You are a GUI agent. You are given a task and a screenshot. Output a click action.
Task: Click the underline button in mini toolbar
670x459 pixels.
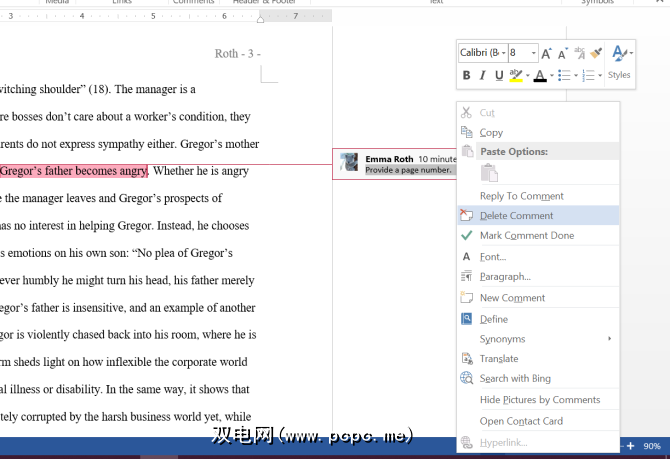[499, 75]
